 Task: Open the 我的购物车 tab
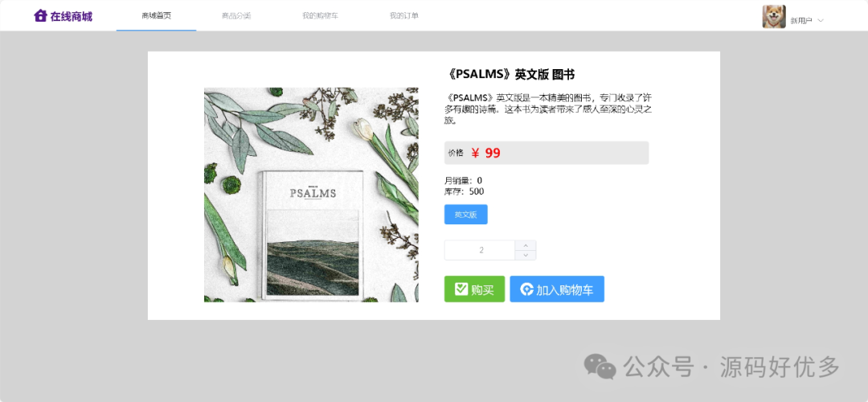pos(320,15)
